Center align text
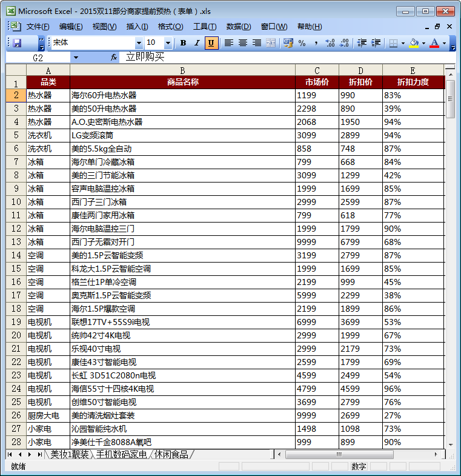 coord(243,43)
